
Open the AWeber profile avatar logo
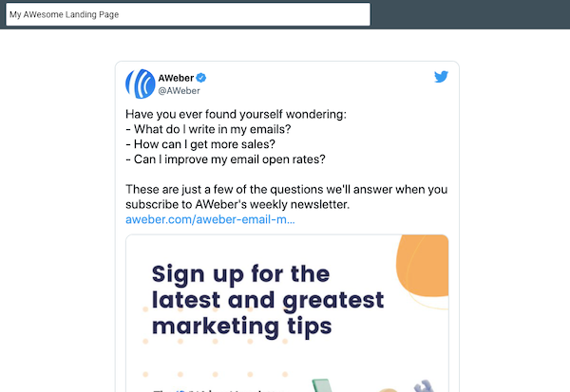click(141, 84)
